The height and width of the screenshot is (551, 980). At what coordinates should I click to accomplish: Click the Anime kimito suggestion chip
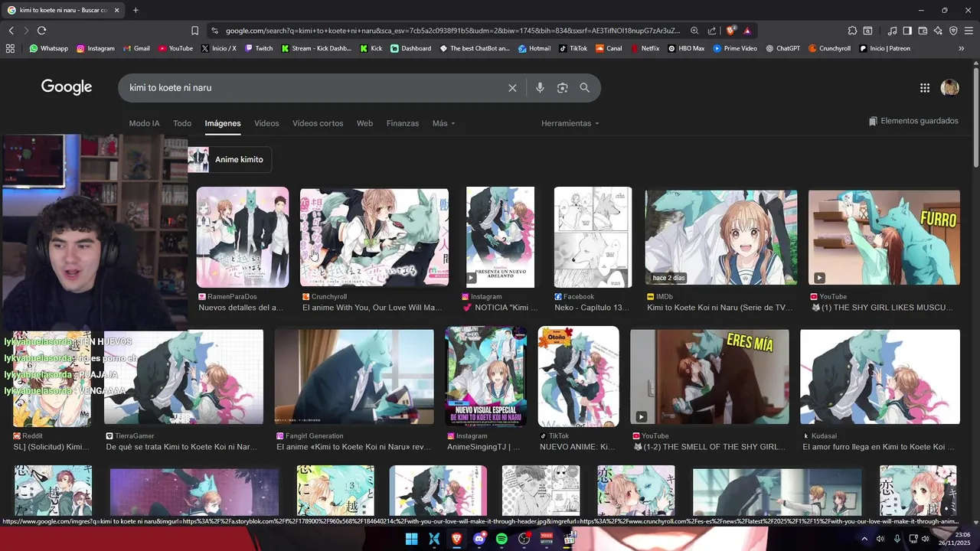(x=230, y=159)
